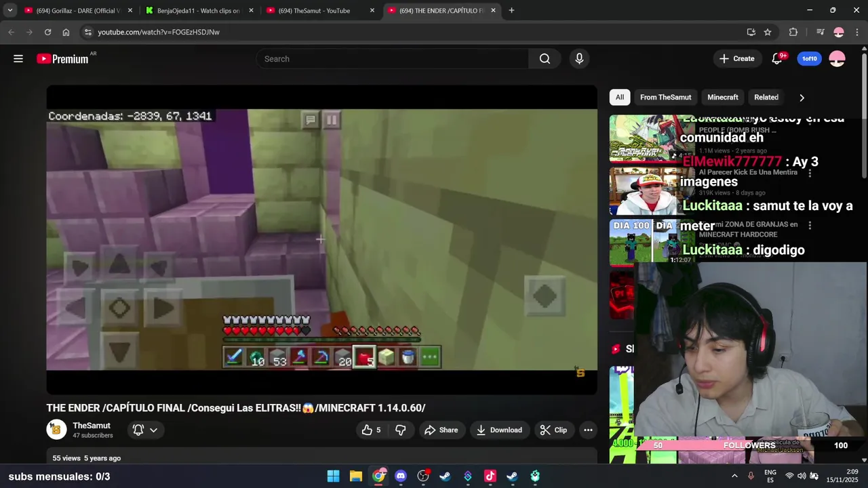Image resolution: width=868 pixels, height=488 pixels.
Task: Open ENG ES language switcher
Action: pos(770,476)
